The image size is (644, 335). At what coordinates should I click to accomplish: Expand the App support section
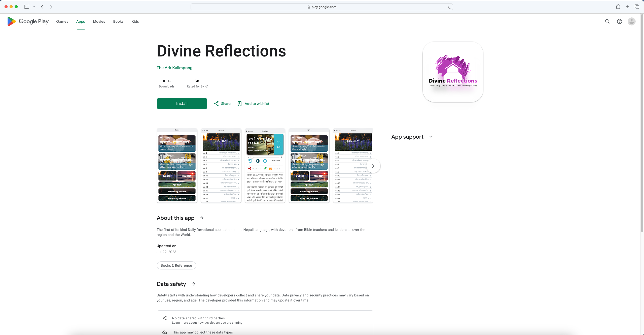coord(412,137)
